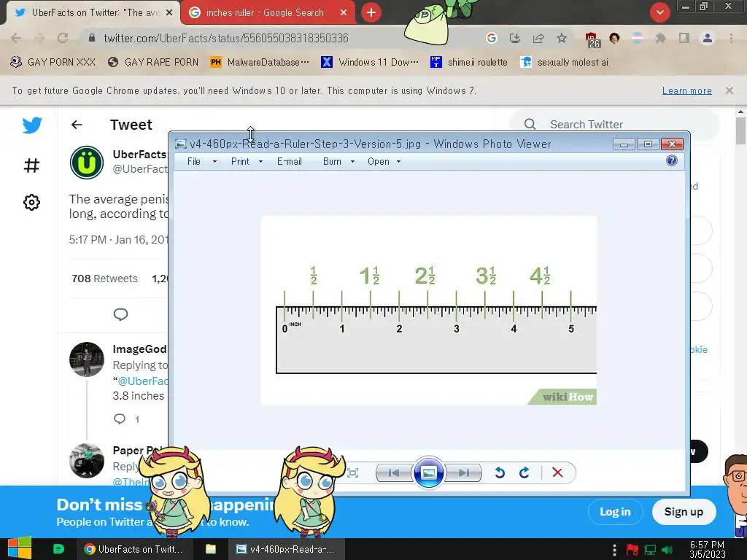This screenshot has height=560, width=747.
Task: Switch to the Chrome UberFacts taskbar button
Action: coord(134,549)
